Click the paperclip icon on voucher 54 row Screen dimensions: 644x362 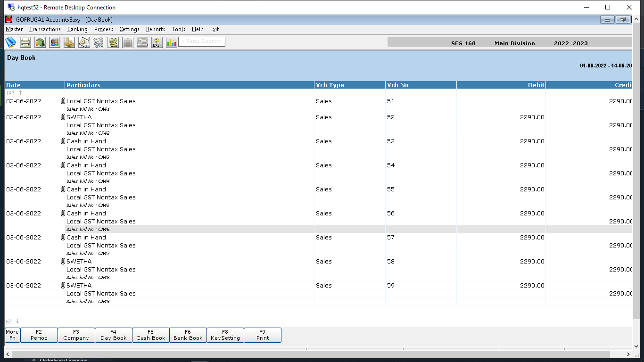coord(63,165)
